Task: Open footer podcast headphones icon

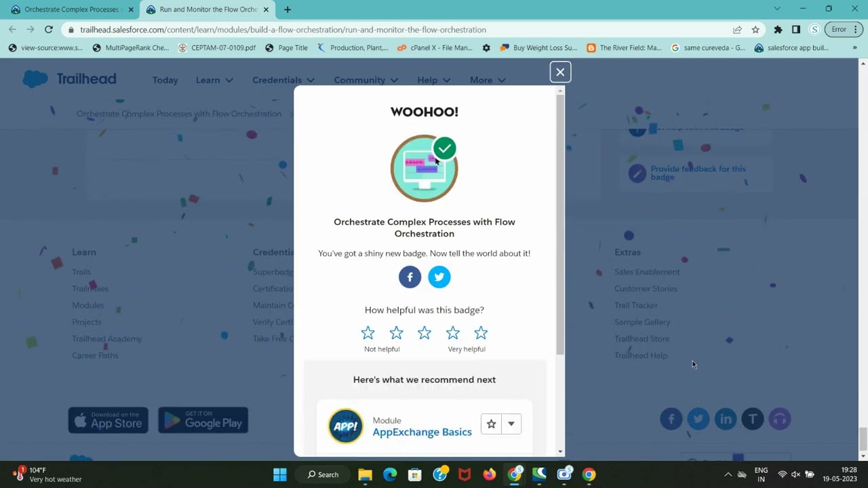Action: point(780,419)
